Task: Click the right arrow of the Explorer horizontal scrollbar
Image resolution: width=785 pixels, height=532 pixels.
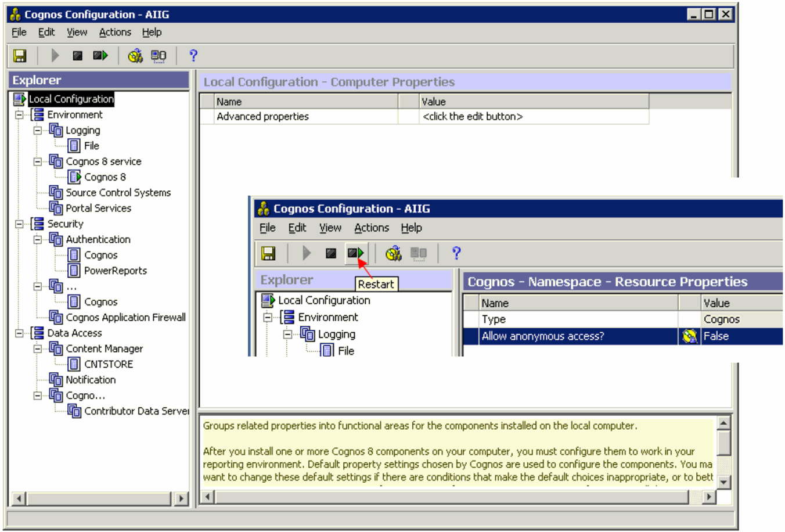Action: point(181,498)
